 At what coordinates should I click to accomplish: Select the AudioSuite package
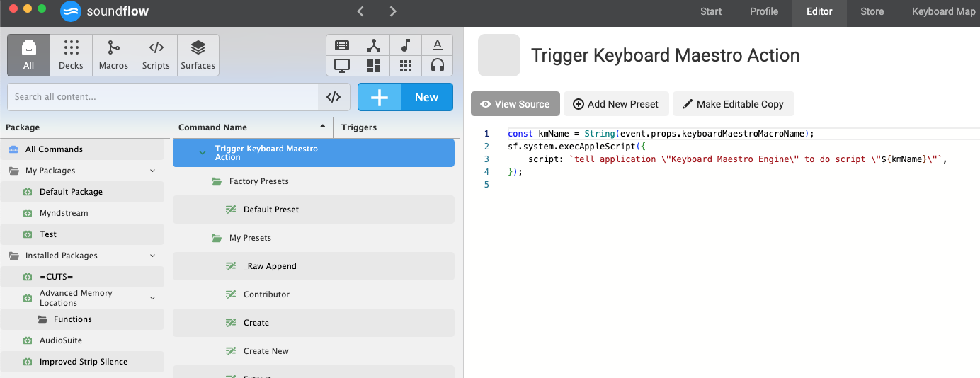[x=82, y=340]
